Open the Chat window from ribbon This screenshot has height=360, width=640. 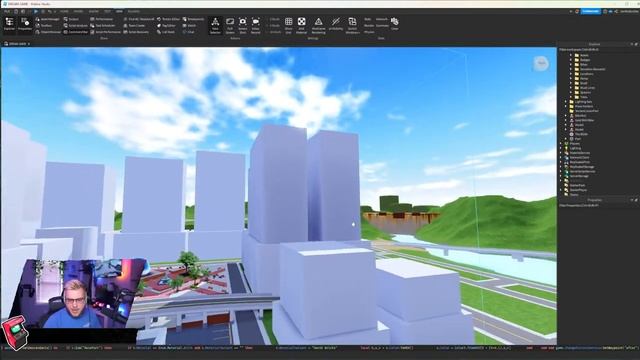click(x=188, y=31)
